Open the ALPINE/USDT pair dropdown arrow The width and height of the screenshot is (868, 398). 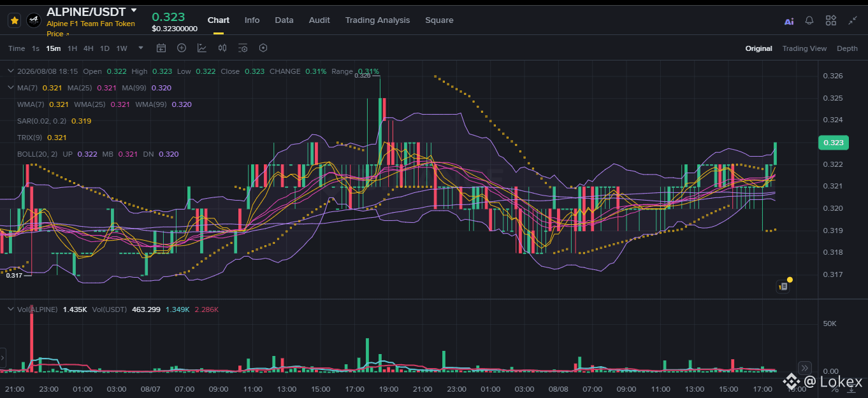134,11
